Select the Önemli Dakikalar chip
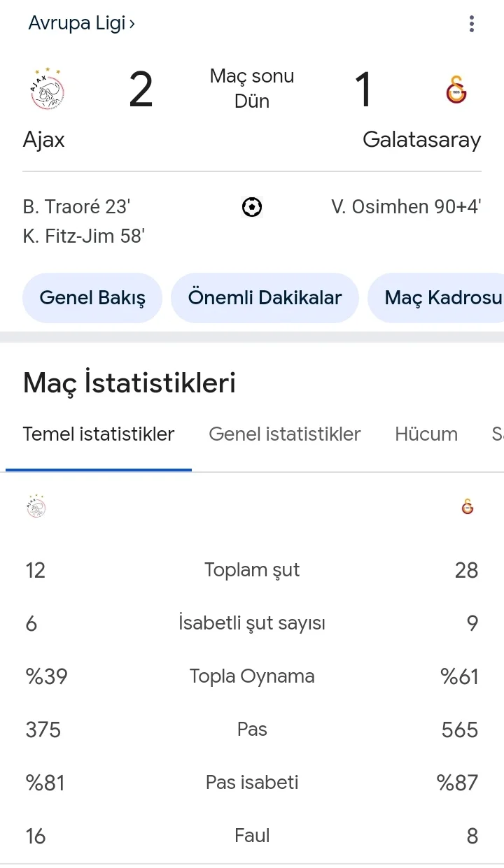The width and height of the screenshot is (504, 868). 265,298
